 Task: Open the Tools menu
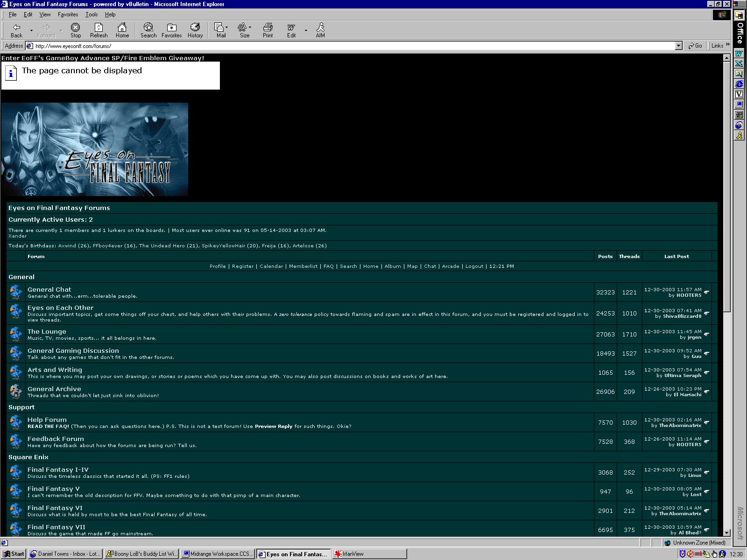click(x=92, y=14)
